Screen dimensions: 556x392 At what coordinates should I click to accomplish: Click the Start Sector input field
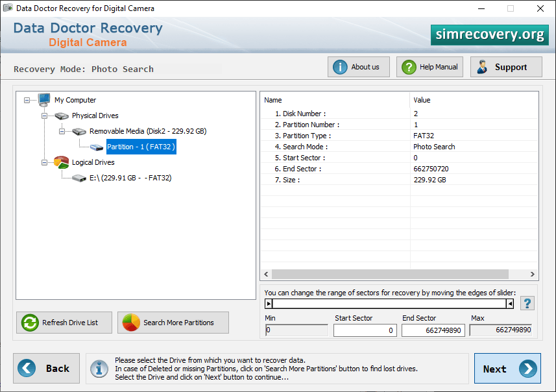[365, 330]
